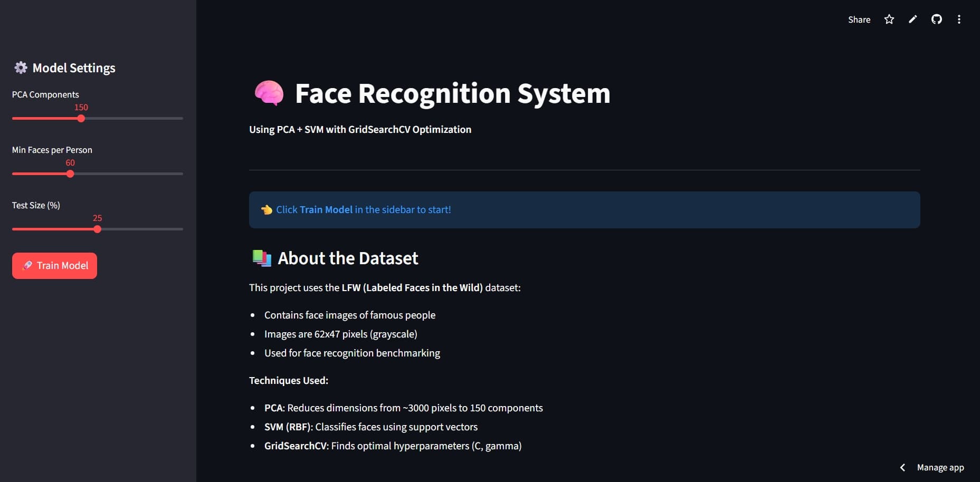
Task: Open the GitHub repository icon
Action: 937,19
